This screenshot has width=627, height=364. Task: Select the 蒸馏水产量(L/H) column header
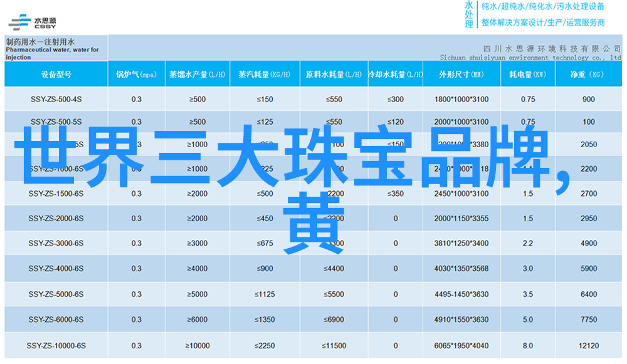(x=198, y=75)
